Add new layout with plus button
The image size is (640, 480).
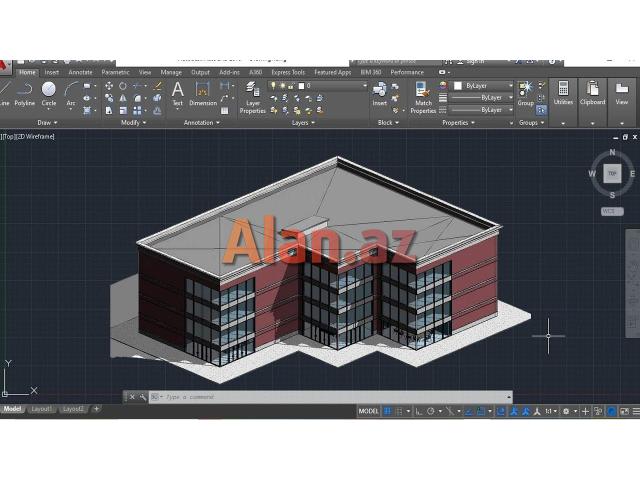click(x=96, y=409)
